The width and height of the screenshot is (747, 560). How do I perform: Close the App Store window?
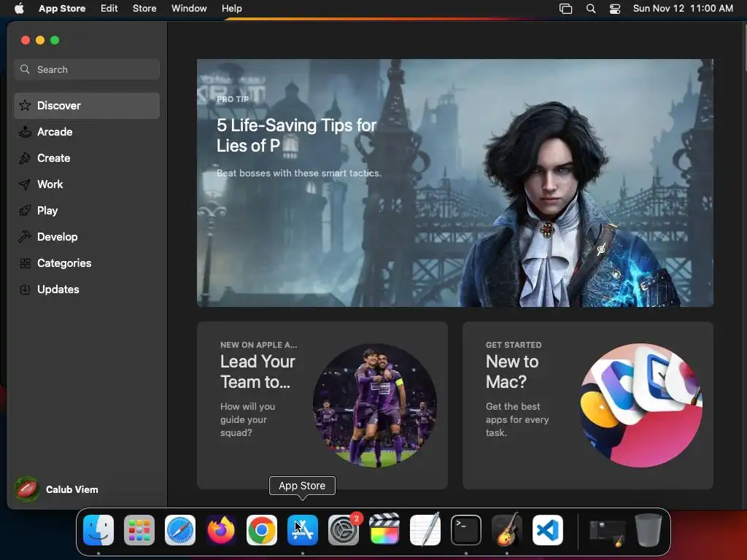[x=26, y=41]
